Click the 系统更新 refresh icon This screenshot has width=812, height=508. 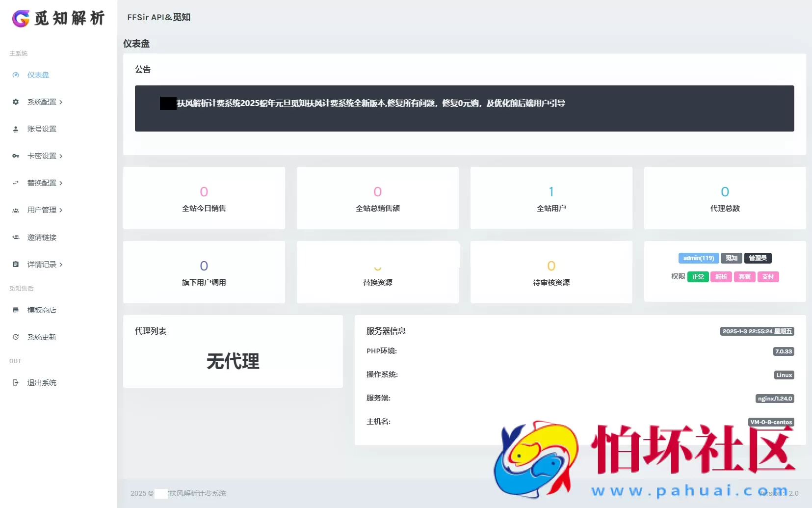[15, 337]
